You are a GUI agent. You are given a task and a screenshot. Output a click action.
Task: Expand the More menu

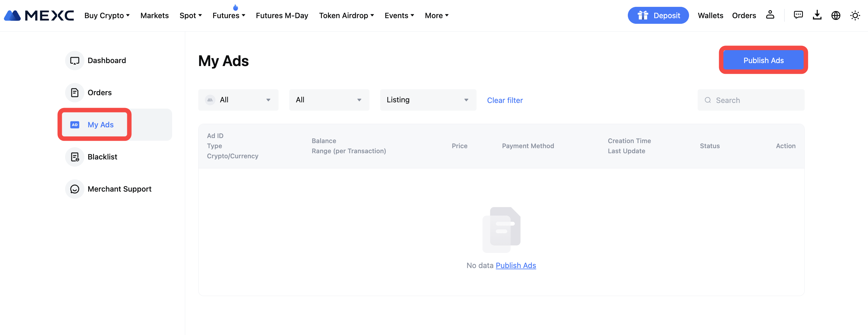pos(436,15)
